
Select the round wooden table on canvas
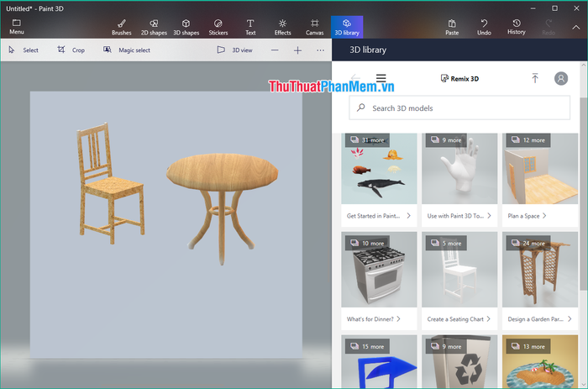pos(222,208)
